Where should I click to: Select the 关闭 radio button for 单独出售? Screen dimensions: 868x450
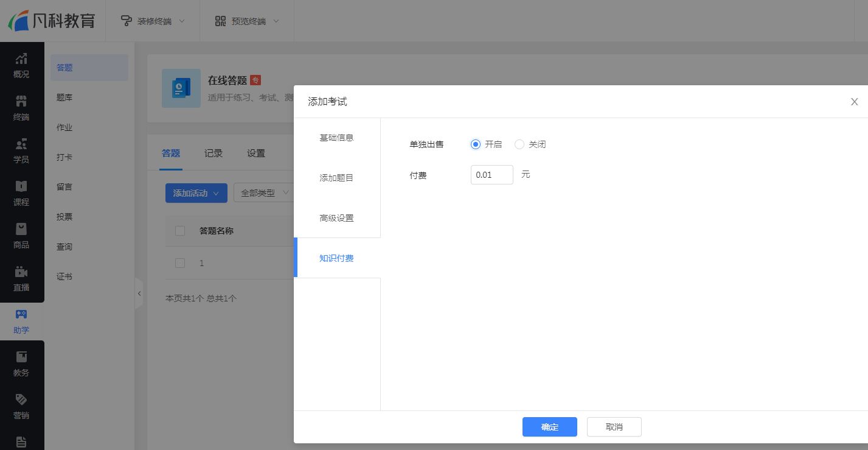pos(519,144)
